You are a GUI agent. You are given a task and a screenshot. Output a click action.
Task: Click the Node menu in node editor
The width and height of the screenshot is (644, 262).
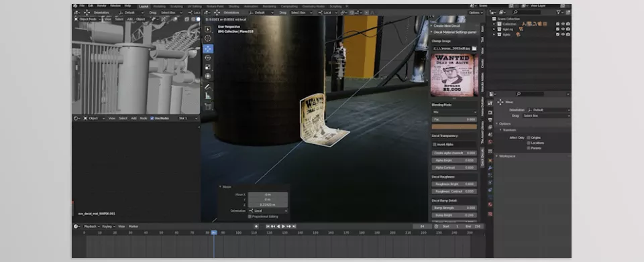pos(144,118)
